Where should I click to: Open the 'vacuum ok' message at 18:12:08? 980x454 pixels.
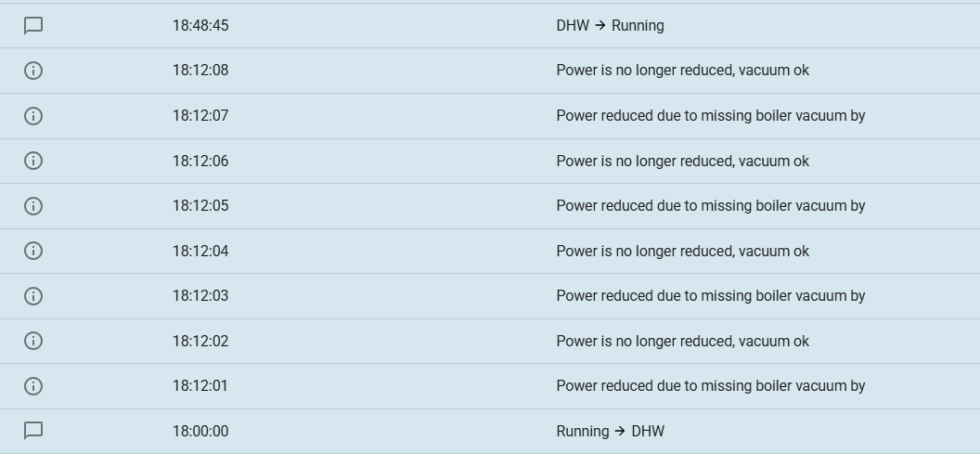(x=682, y=71)
